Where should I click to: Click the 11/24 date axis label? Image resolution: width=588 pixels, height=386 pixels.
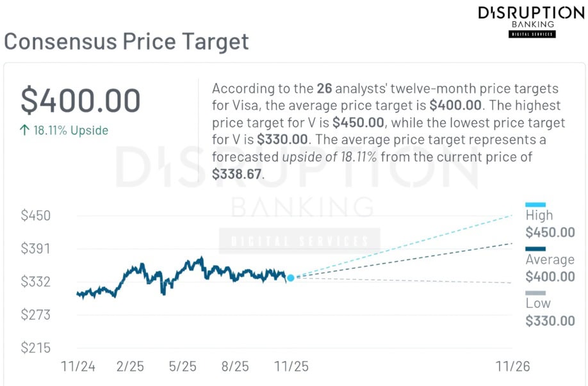click(78, 367)
